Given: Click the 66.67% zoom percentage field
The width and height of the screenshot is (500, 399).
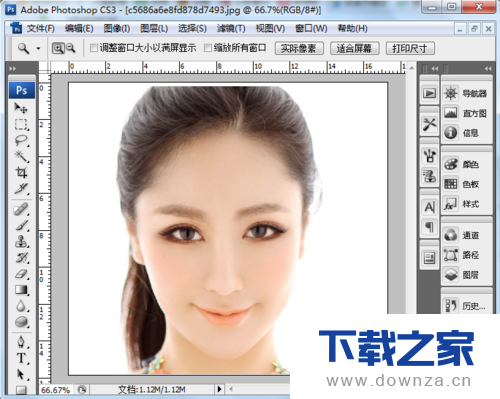Looking at the screenshot, I should click(x=55, y=390).
